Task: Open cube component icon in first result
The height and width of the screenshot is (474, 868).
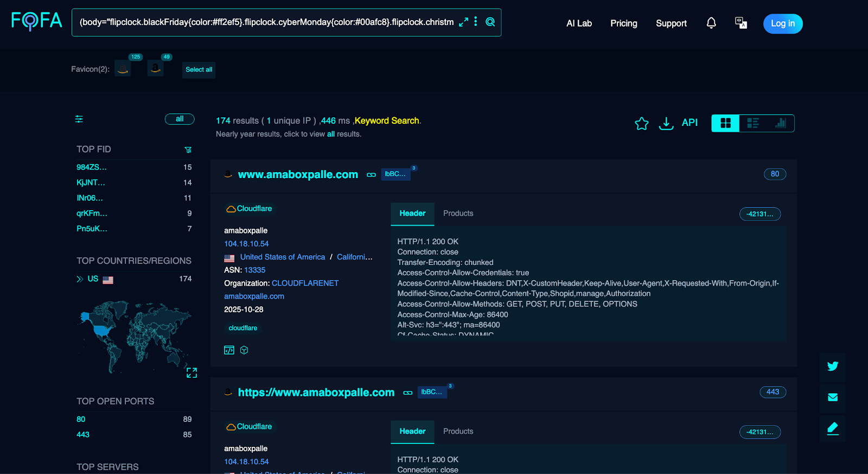Action: tap(244, 350)
